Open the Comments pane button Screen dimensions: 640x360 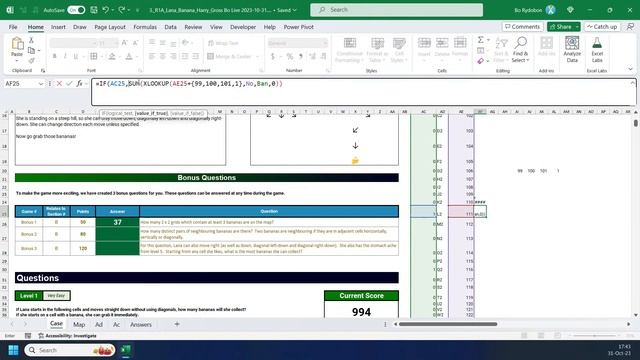point(522,27)
